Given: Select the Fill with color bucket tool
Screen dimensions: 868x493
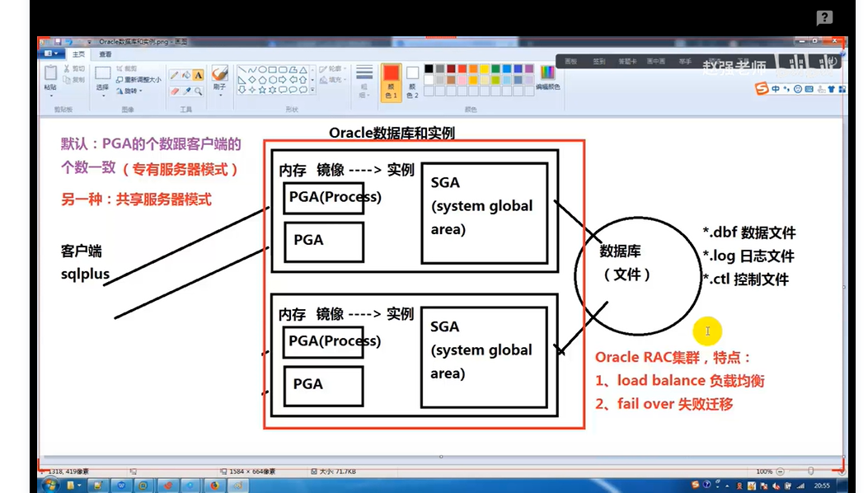Looking at the screenshot, I should 186,75.
